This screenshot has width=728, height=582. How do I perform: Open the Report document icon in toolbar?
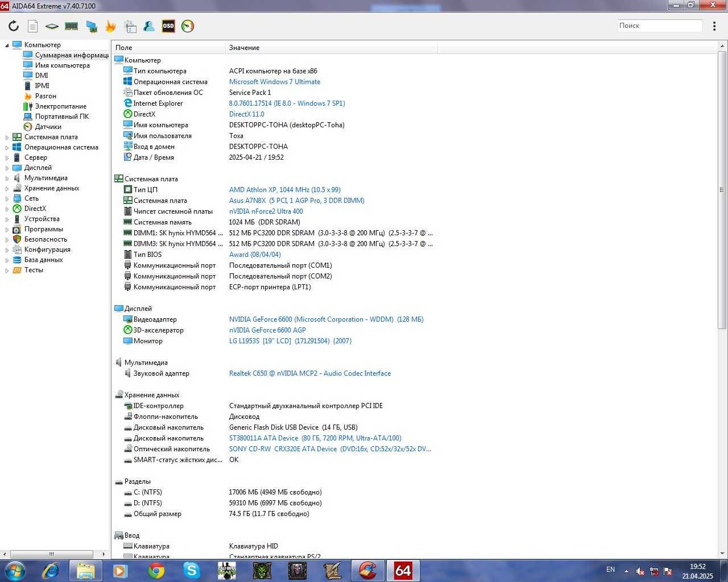click(x=33, y=26)
